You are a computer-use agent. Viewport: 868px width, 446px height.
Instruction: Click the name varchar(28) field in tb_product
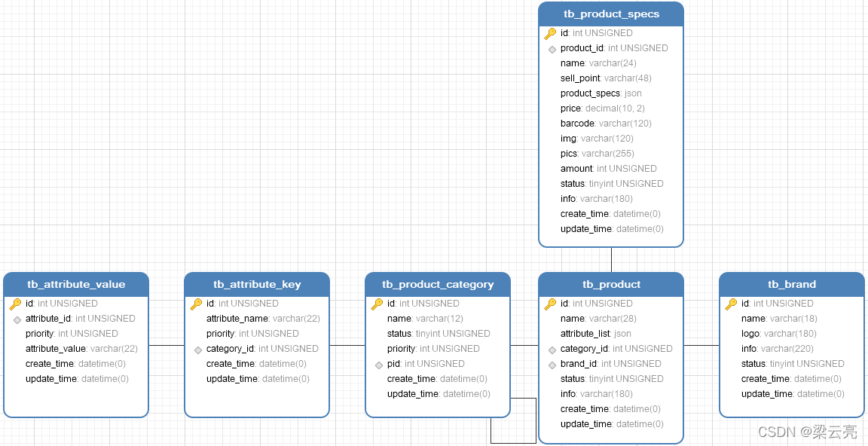tap(598, 319)
